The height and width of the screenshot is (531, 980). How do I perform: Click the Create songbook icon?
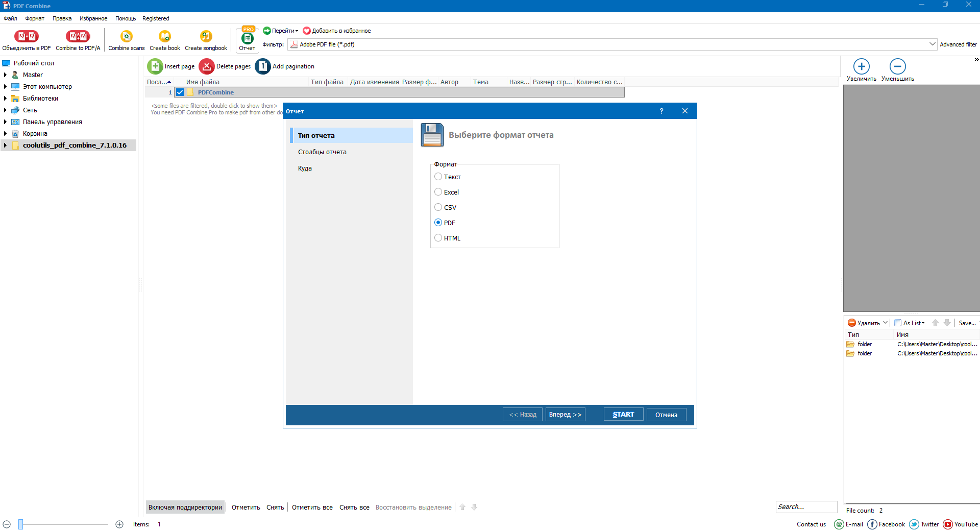click(x=206, y=36)
